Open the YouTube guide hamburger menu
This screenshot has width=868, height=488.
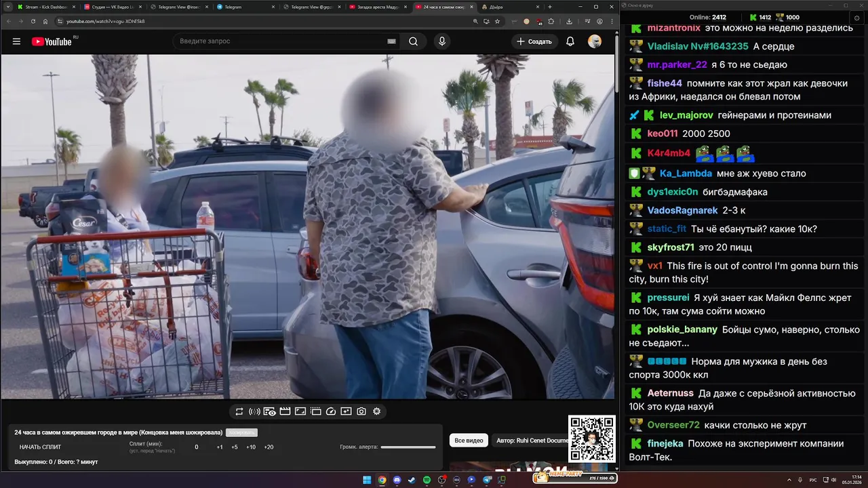pos(16,41)
